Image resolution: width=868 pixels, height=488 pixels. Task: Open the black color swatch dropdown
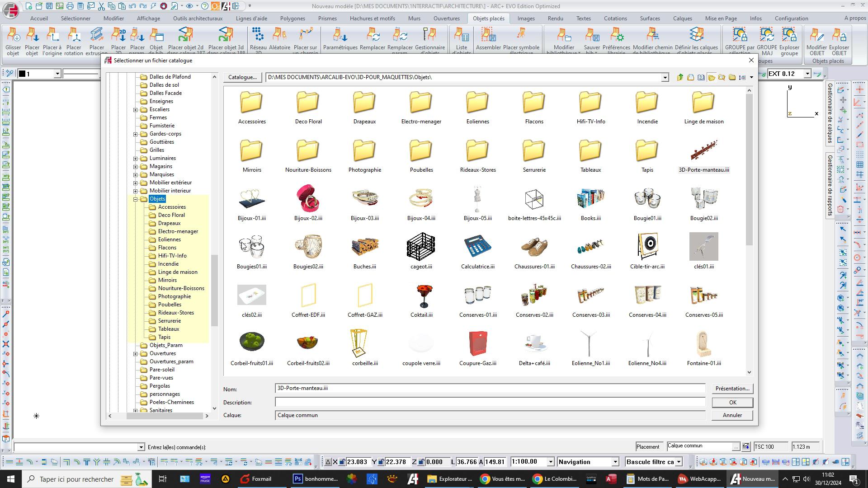pos(57,74)
